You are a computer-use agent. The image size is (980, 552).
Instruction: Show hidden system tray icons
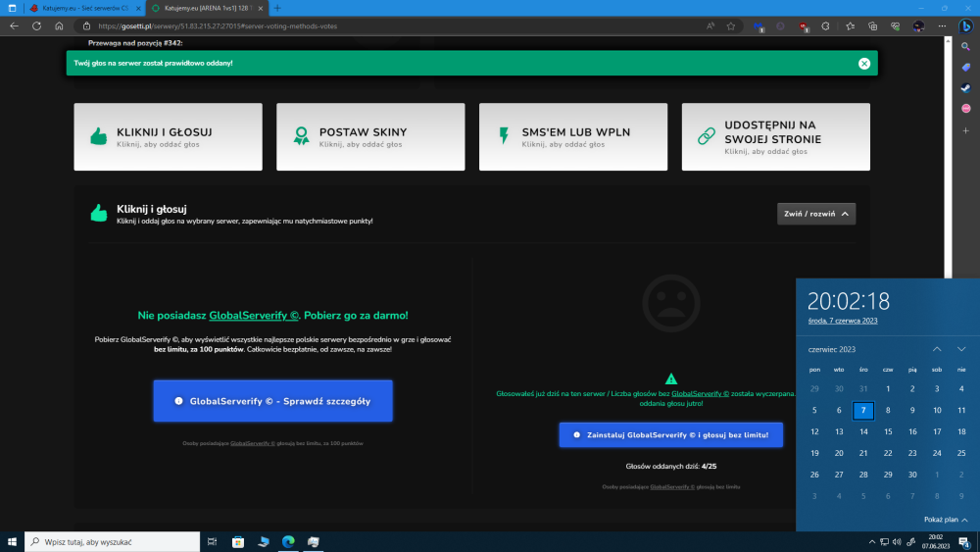(x=872, y=542)
